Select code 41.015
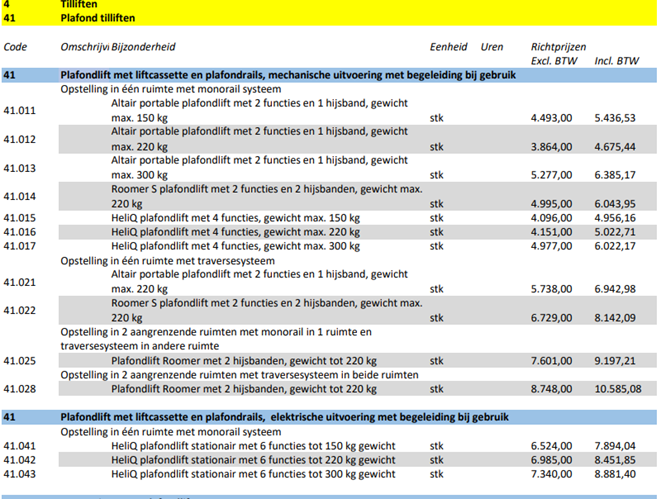Viewport: 661px width, 499px height. tap(19, 218)
